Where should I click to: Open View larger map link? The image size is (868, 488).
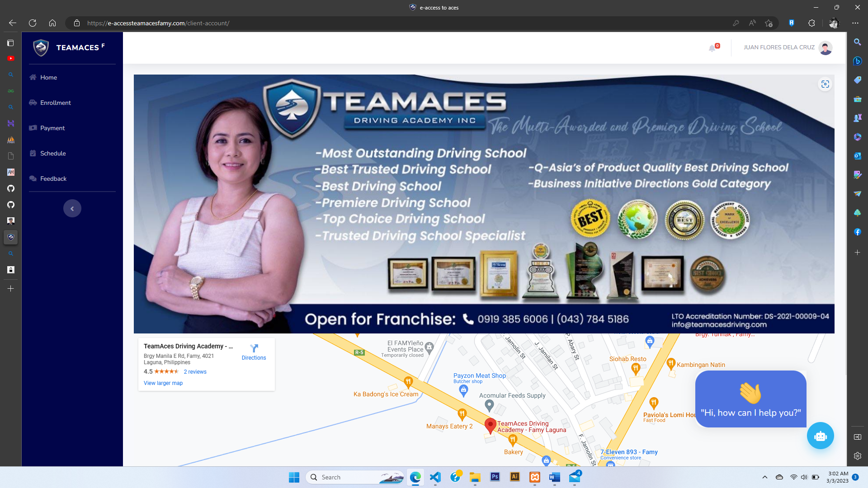pyautogui.click(x=163, y=383)
